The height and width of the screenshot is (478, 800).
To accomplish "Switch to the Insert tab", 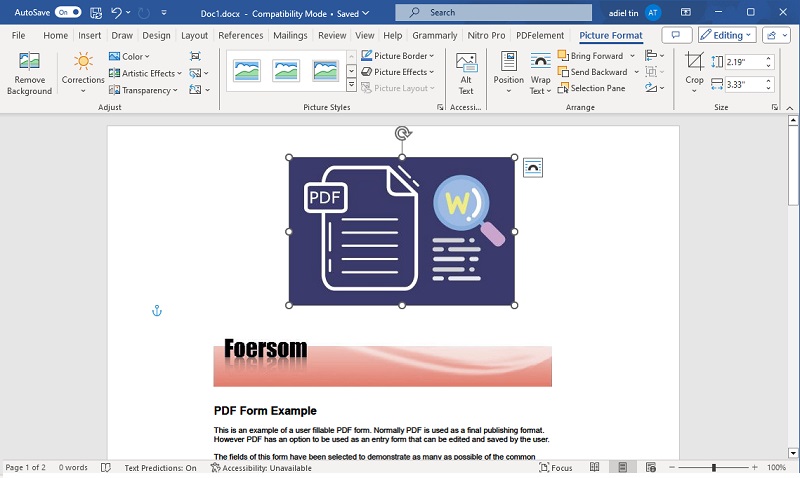I will click(89, 35).
